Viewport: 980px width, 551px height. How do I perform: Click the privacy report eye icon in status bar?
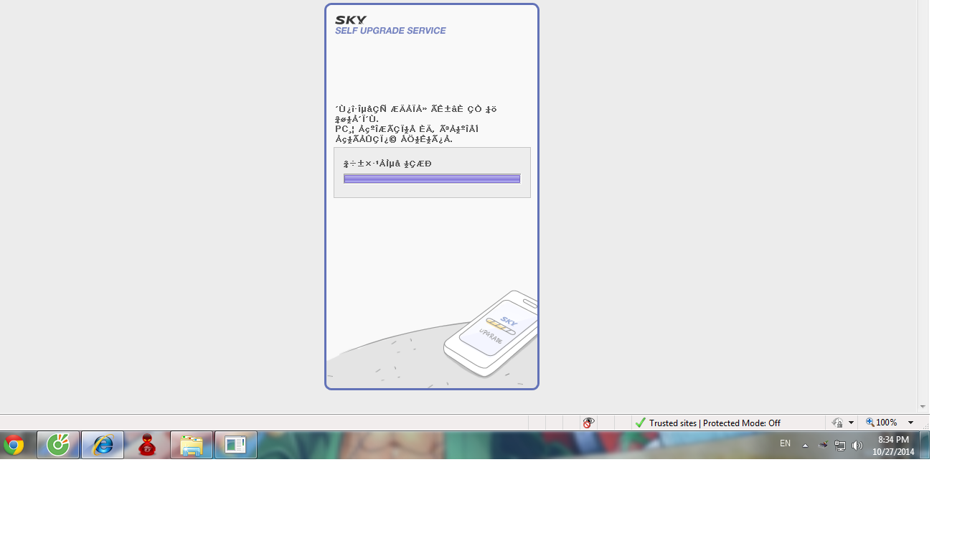click(x=588, y=423)
